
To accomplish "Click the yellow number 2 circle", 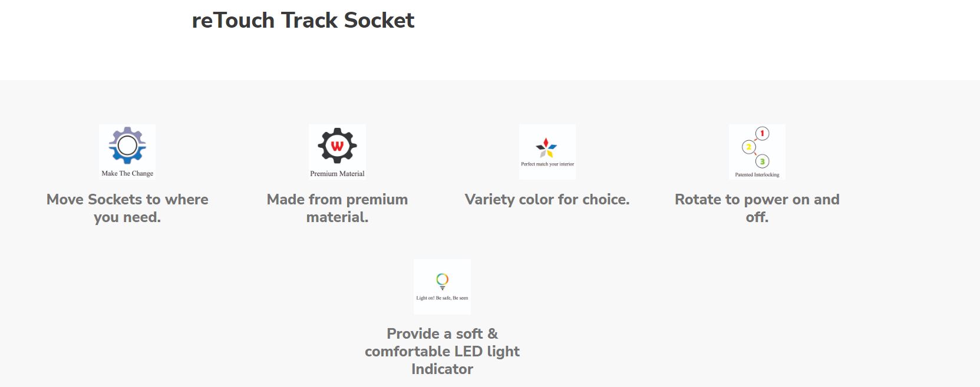I will 748,147.
